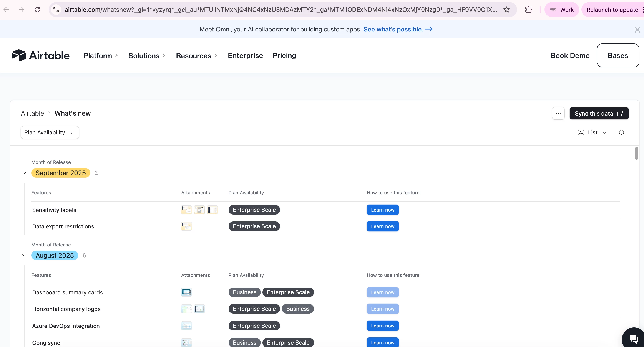Go to Enterprise page

[x=245, y=55]
